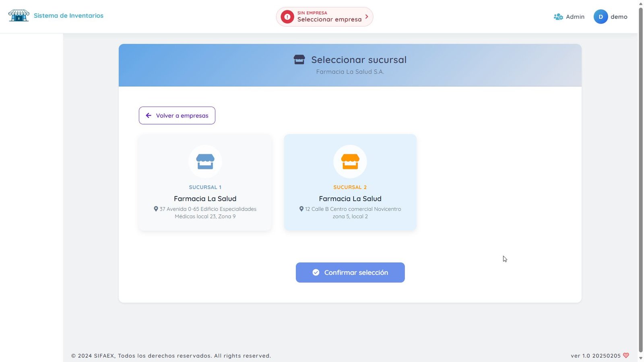644x362 pixels.
Task: Click the ver 1.0 20250205 version text
Action: coord(596,356)
